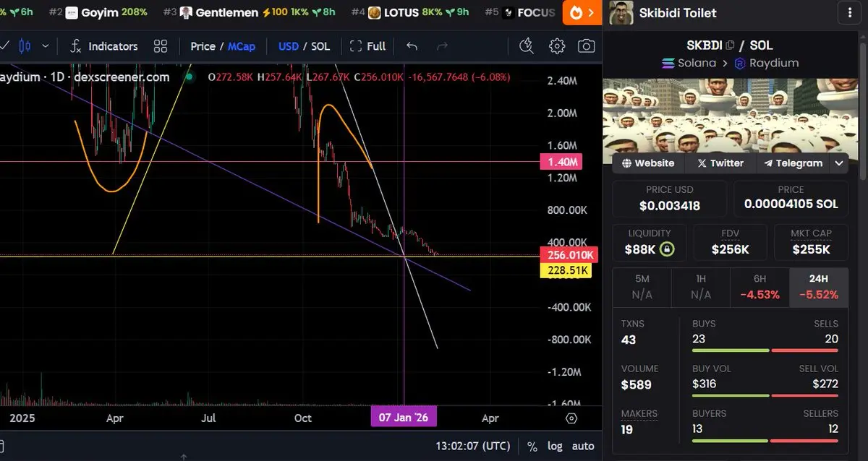Screen dimensions: 868x461
Task: Click the LIQUIDITY $88K box
Action: coord(649,243)
